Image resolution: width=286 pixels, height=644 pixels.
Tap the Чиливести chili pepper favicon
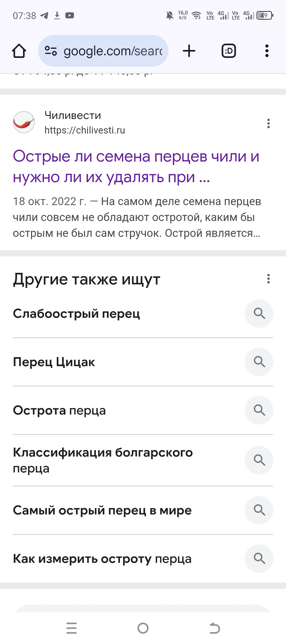click(24, 122)
